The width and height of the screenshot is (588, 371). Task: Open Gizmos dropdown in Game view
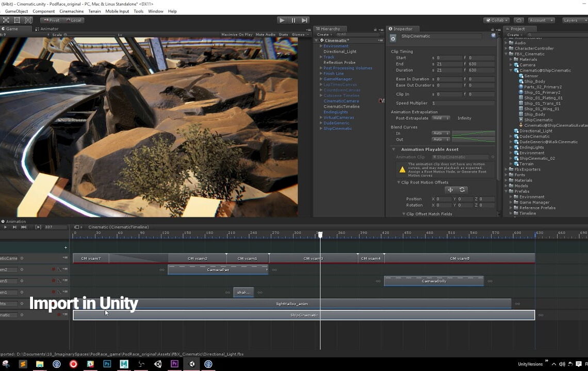click(300, 35)
